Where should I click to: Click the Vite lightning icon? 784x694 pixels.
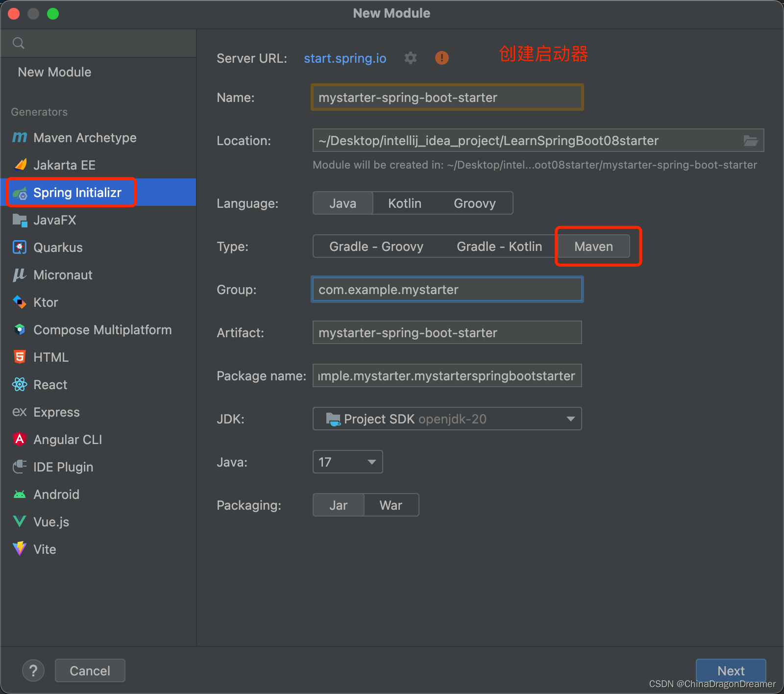20,548
